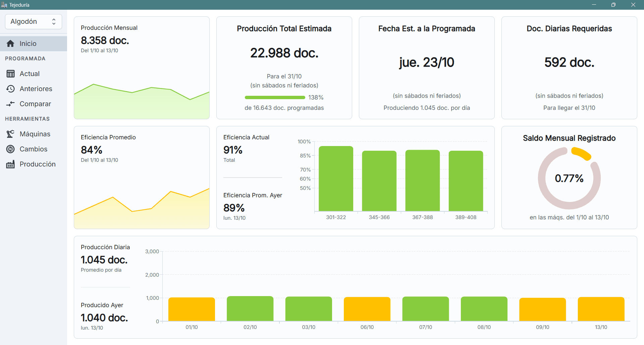The image size is (644, 345).
Task: Click the Máquinas robot arm icon
Action: 10,134
